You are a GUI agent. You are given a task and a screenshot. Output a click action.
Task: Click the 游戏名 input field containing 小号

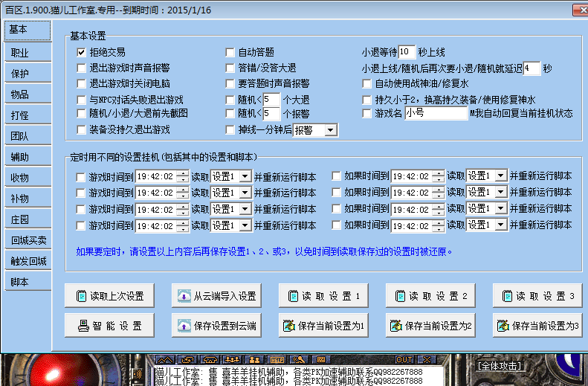pyautogui.click(x=436, y=113)
